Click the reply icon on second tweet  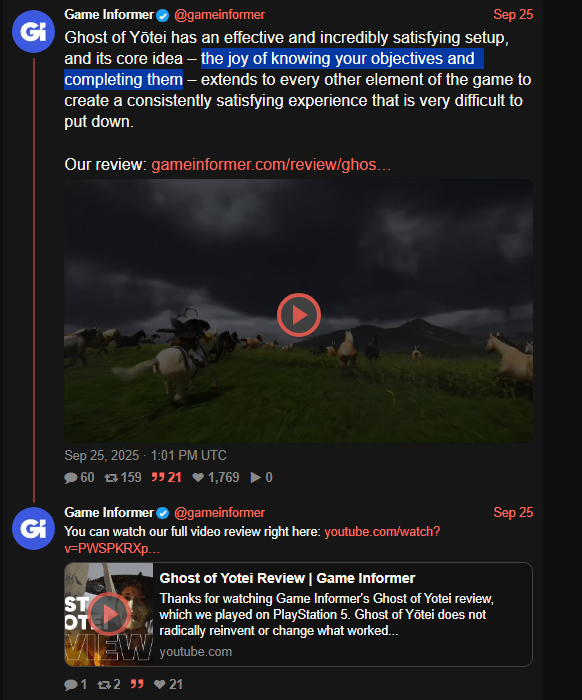[x=71, y=684]
